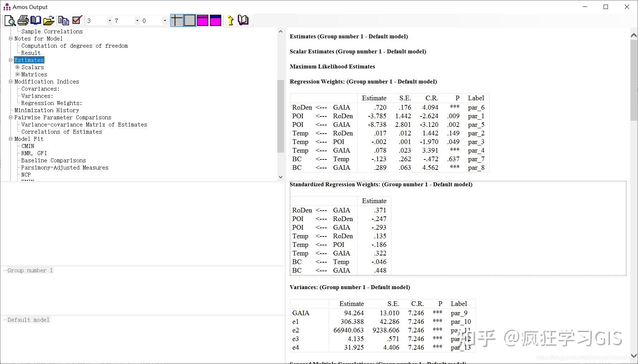Click standardized estimate .448 for BC <--- GAIA
The image size is (638, 364).
(380, 270)
